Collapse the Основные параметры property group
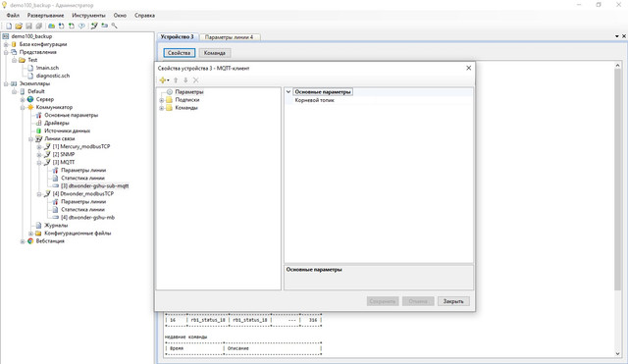The image size is (628, 364). pos(288,92)
